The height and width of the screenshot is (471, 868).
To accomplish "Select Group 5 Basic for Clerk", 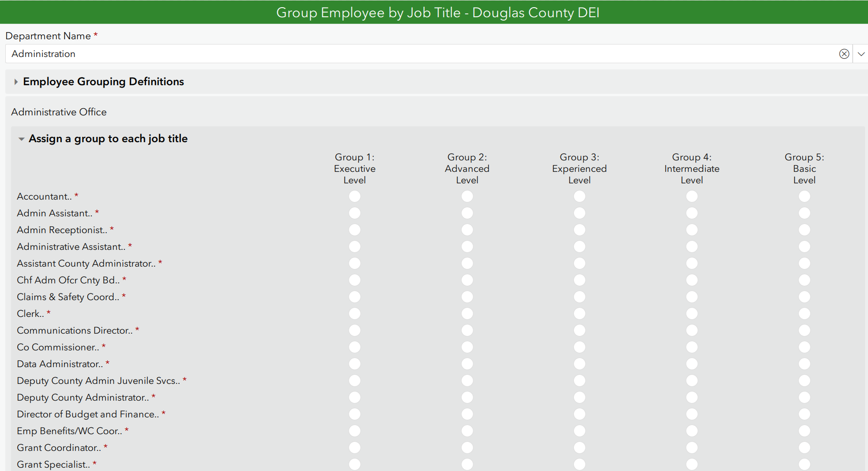I will pyautogui.click(x=804, y=314).
